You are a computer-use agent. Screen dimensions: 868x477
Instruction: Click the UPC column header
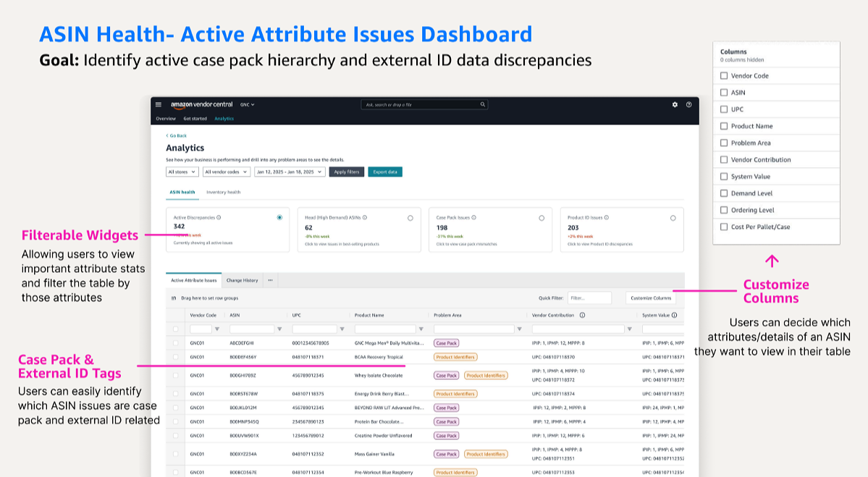(x=297, y=315)
